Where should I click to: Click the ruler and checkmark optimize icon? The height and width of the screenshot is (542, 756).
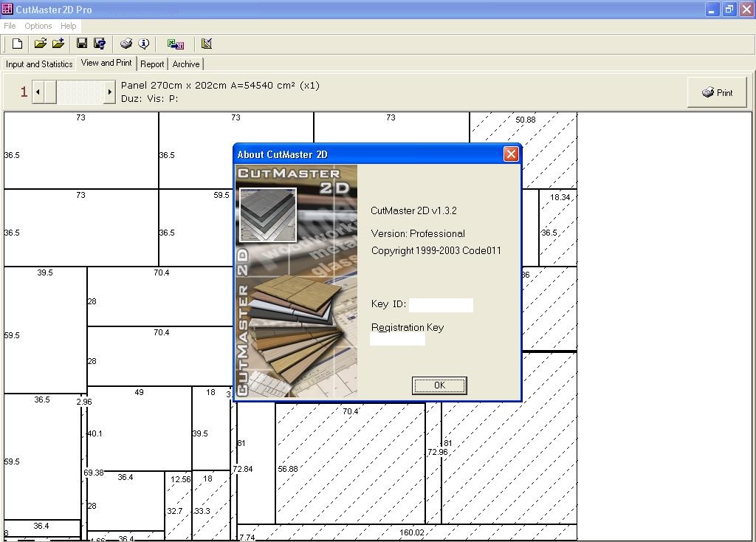(x=207, y=44)
